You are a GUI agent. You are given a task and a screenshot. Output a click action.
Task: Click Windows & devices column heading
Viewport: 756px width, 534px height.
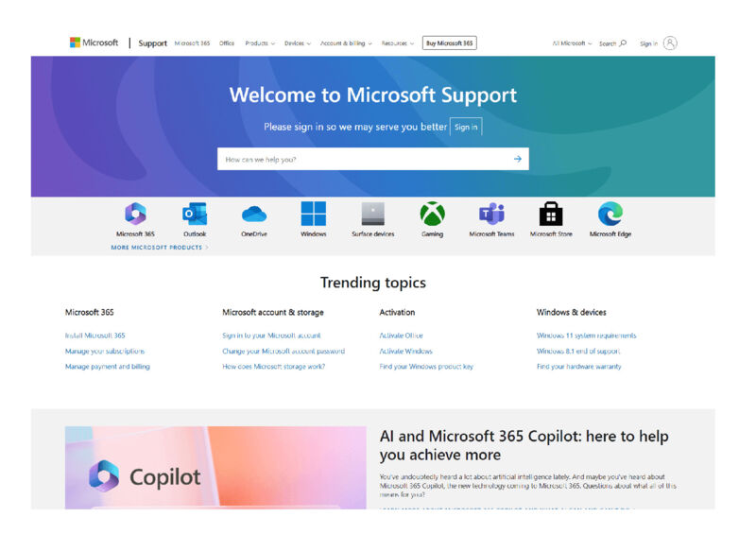pyautogui.click(x=572, y=312)
